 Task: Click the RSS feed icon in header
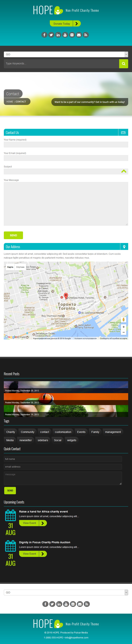(x=86, y=35)
